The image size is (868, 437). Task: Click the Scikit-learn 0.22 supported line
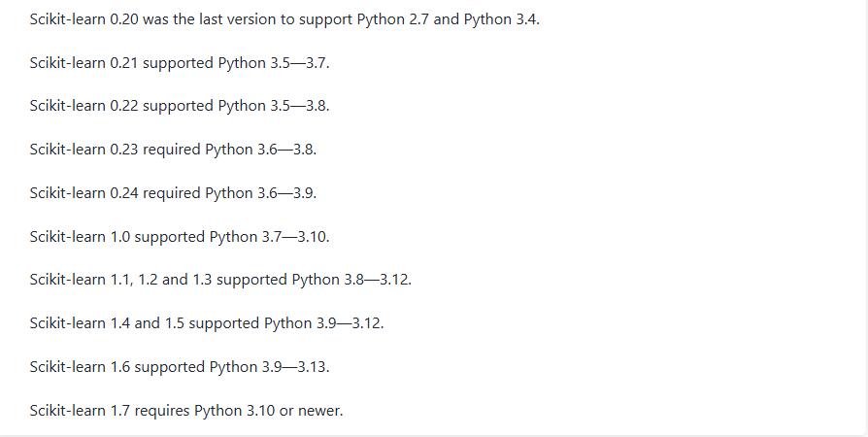tap(180, 107)
